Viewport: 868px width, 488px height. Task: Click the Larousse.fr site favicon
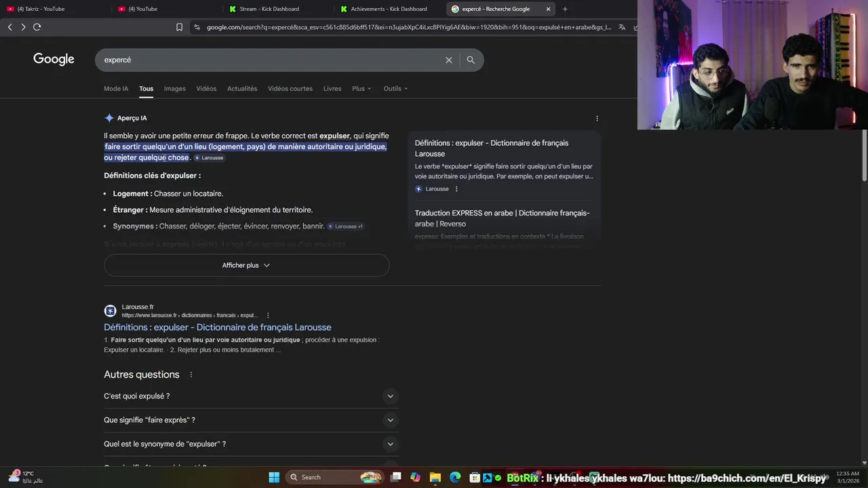click(x=110, y=311)
